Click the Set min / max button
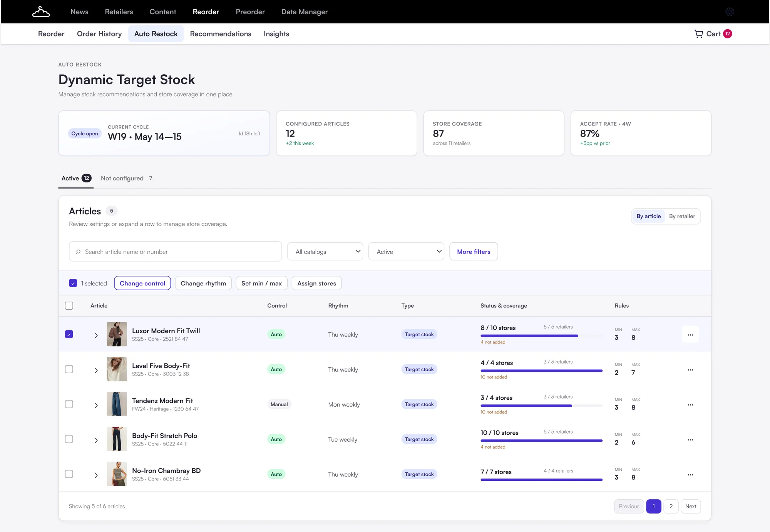This screenshot has width=770, height=532. pyautogui.click(x=262, y=284)
